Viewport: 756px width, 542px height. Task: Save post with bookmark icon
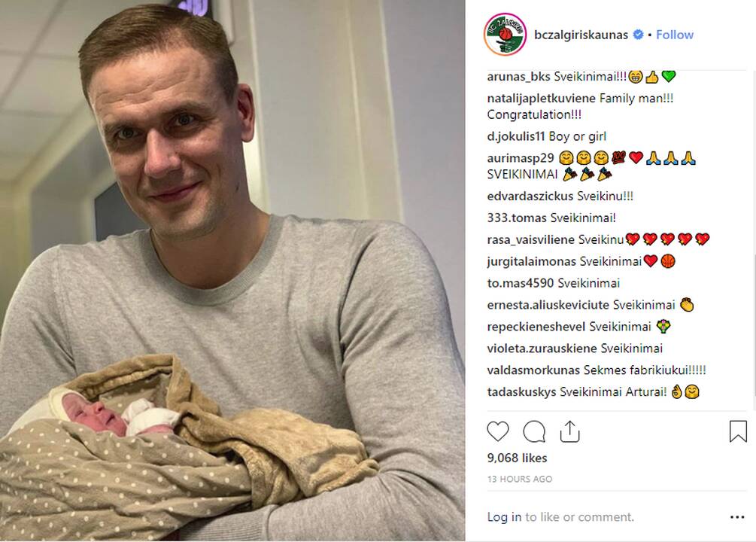[738, 431]
